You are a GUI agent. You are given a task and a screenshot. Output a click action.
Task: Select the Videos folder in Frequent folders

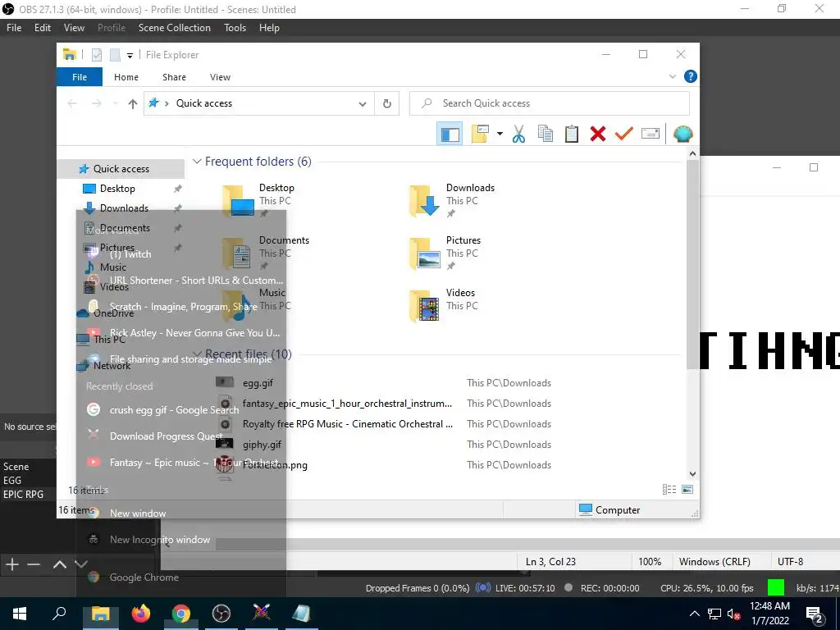click(443, 305)
